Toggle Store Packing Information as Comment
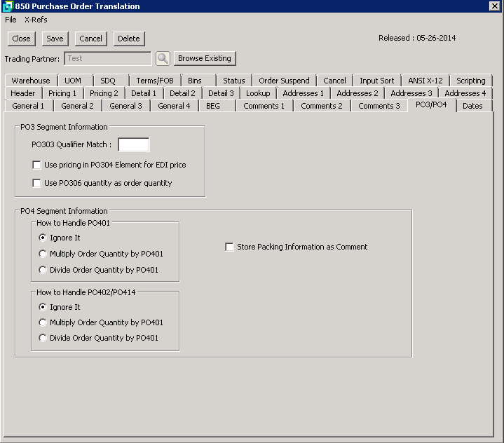504x443 pixels. [229, 247]
